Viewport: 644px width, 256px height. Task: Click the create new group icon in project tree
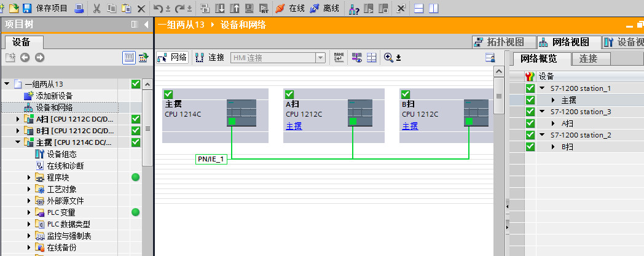(x=10, y=58)
